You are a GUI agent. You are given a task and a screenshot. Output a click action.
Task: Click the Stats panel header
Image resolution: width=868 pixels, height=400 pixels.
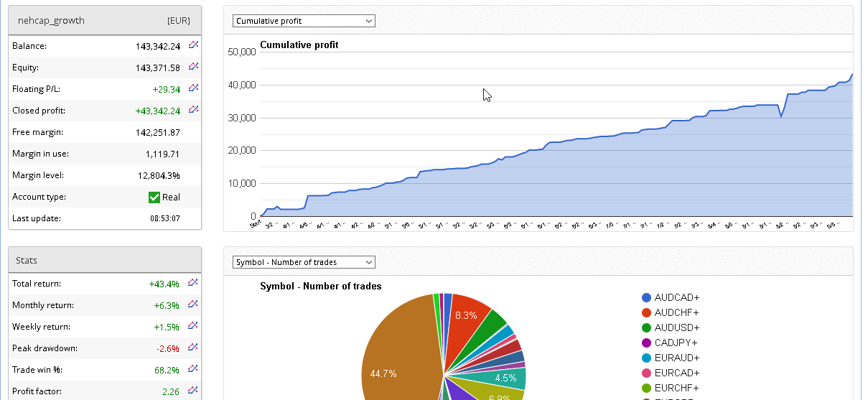[x=105, y=260]
